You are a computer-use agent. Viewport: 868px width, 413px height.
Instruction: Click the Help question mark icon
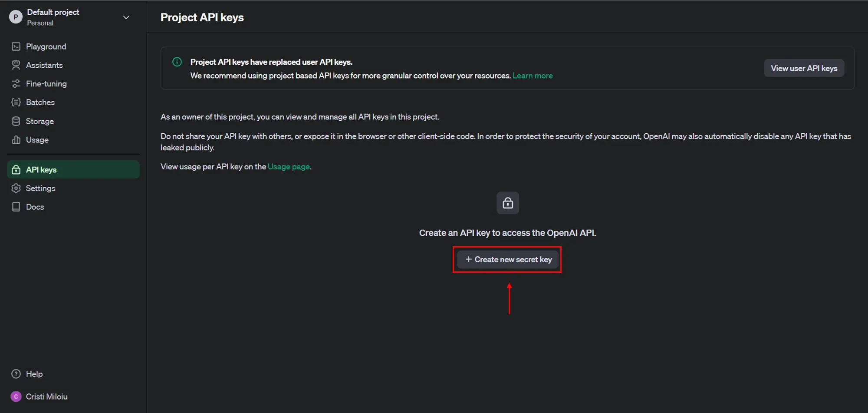[16, 374]
